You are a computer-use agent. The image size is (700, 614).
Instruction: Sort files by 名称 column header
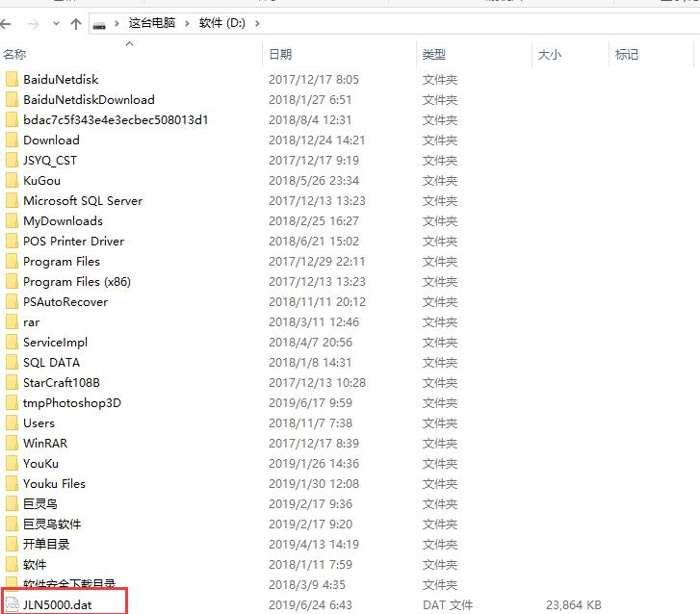coord(15,55)
